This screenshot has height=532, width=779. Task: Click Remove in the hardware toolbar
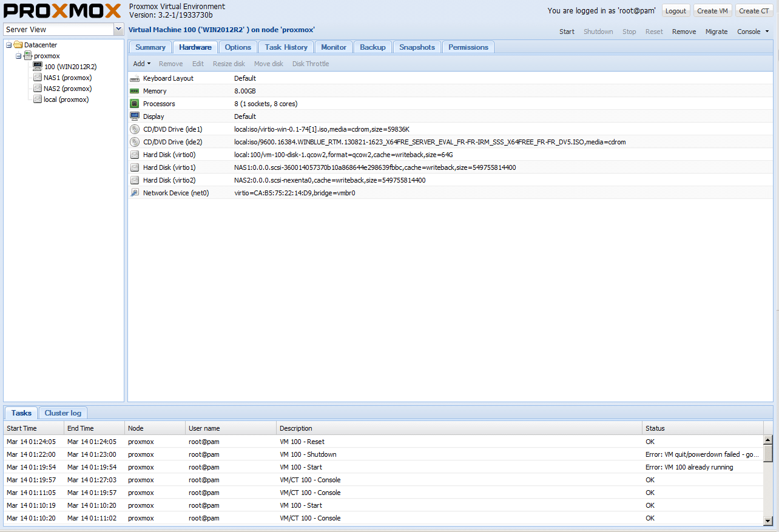coord(170,64)
